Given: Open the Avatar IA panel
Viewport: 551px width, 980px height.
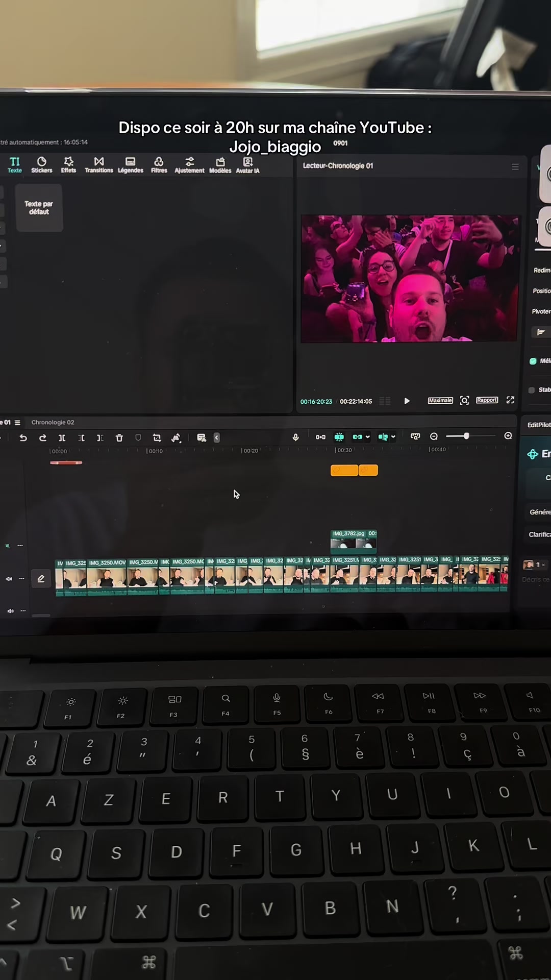Looking at the screenshot, I should click(247, 165).
